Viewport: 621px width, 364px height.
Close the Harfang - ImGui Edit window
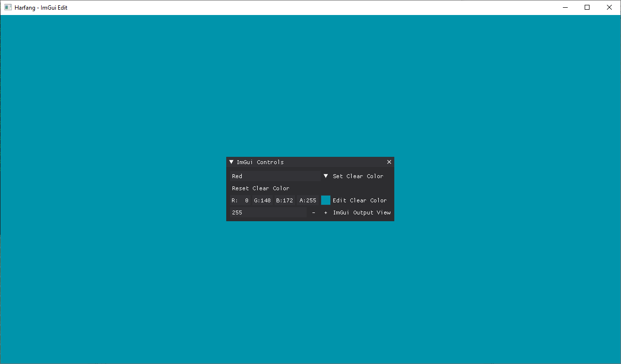(x=609, y=7)
